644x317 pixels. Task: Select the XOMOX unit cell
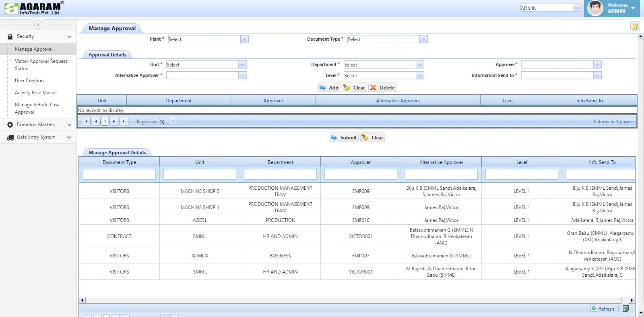[x=200, y=256]
